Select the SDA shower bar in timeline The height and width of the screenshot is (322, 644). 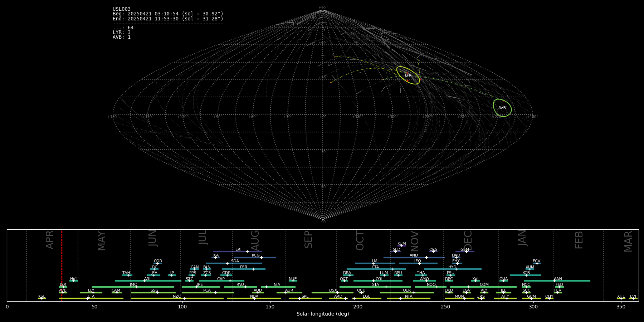[234, 263]
